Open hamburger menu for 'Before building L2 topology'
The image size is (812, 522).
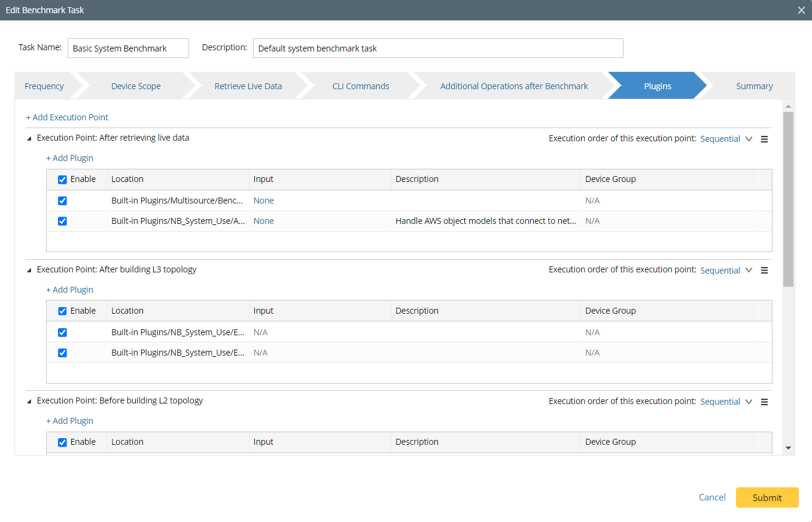pos(764,402)
